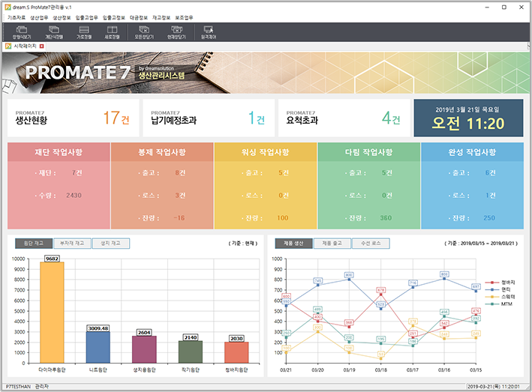This screenshot has height=392, width=532.
Task: Click the 완성 로스 1건 value
Action: pyautogui.click(x=490, y=196)
